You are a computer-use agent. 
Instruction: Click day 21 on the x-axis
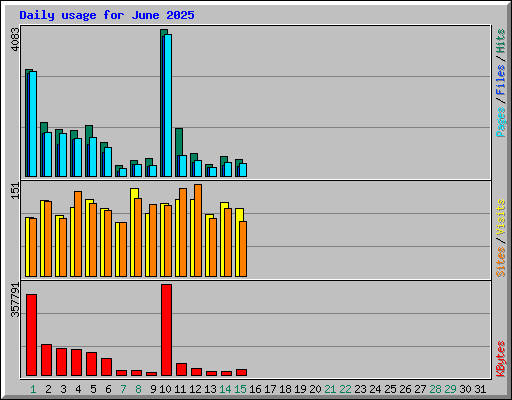(x=330, y=389)
